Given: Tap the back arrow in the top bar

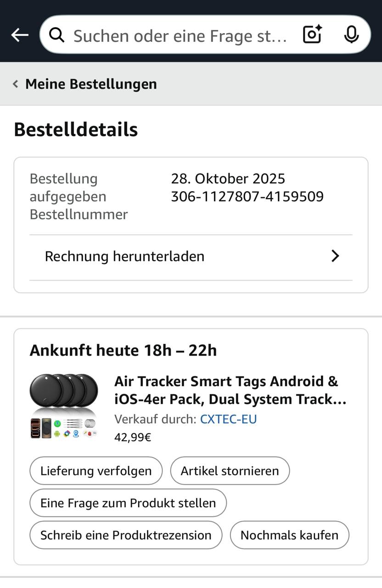Looking at the screenshot, I should (20, 35).
